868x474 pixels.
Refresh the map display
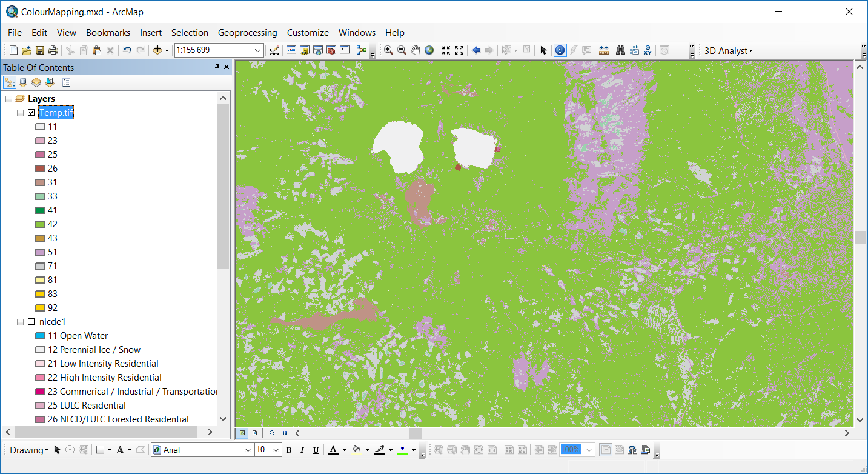pyautogui.click(x=272, y=433)
